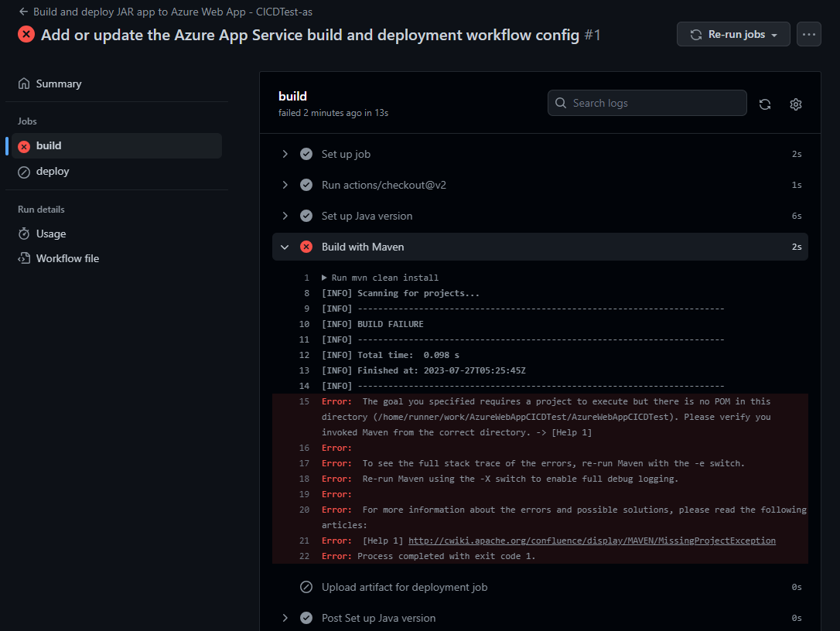This screenshot has width=840, height=631.
Task: Click the skipped icon next to deploy
Action: 23,172
